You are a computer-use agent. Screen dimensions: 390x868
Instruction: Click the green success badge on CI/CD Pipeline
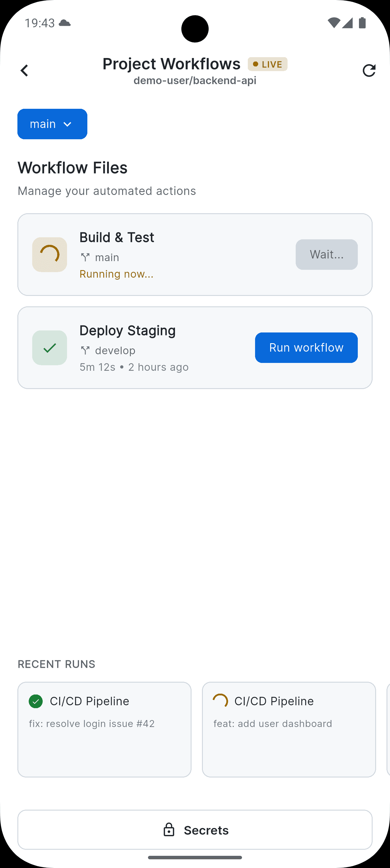pos(36,701)
